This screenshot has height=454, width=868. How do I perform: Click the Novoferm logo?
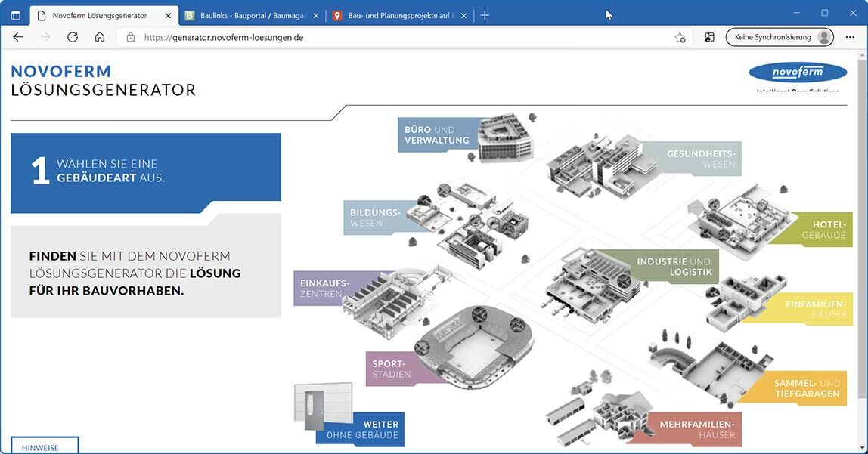(798, 73)
